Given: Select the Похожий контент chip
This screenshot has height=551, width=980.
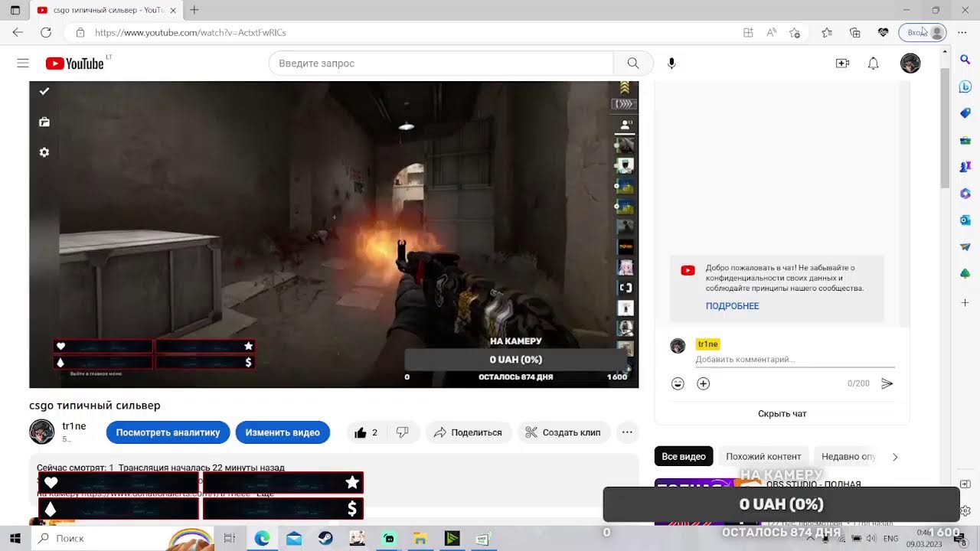Looking at the screenshot, I should [x=763, y=457].
